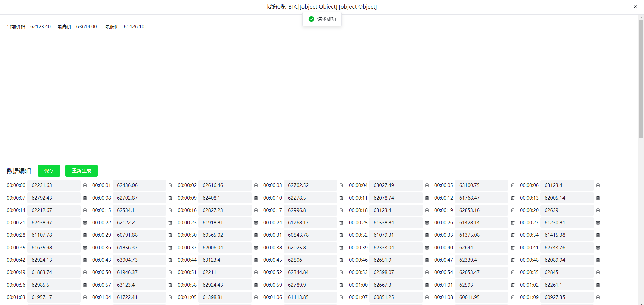Delete the 00:00:22 entry 62122.2
644x305 pixels.
point(170,223)
